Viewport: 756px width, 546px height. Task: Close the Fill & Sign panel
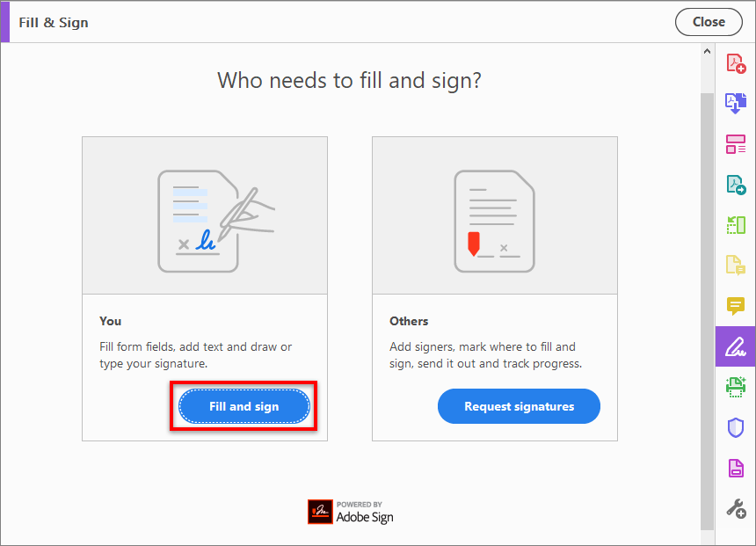point(709,22)
